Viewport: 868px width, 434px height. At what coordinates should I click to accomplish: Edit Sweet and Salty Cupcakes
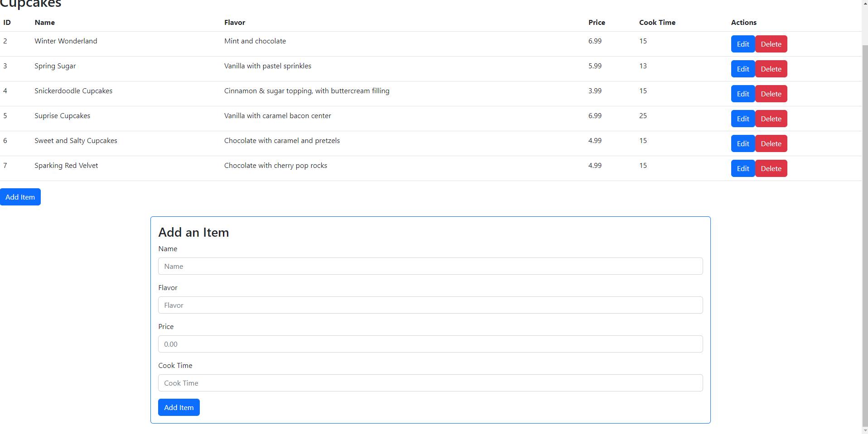coord(743,143)
